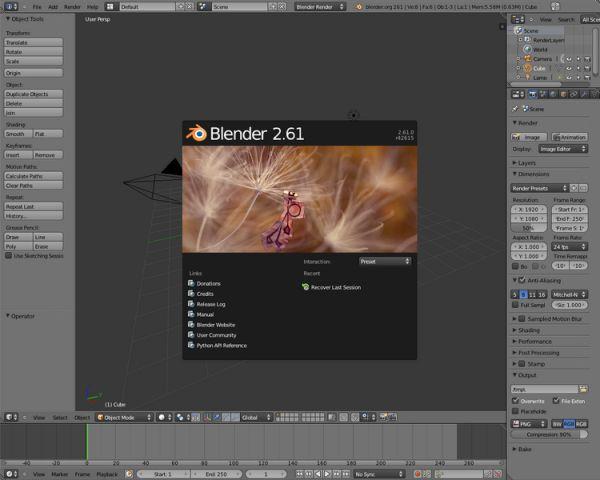The height and width of the screenshot is (480, 600).
Task: Enable Use Sketching Sessions checkbox
Action: coord(8,256)
